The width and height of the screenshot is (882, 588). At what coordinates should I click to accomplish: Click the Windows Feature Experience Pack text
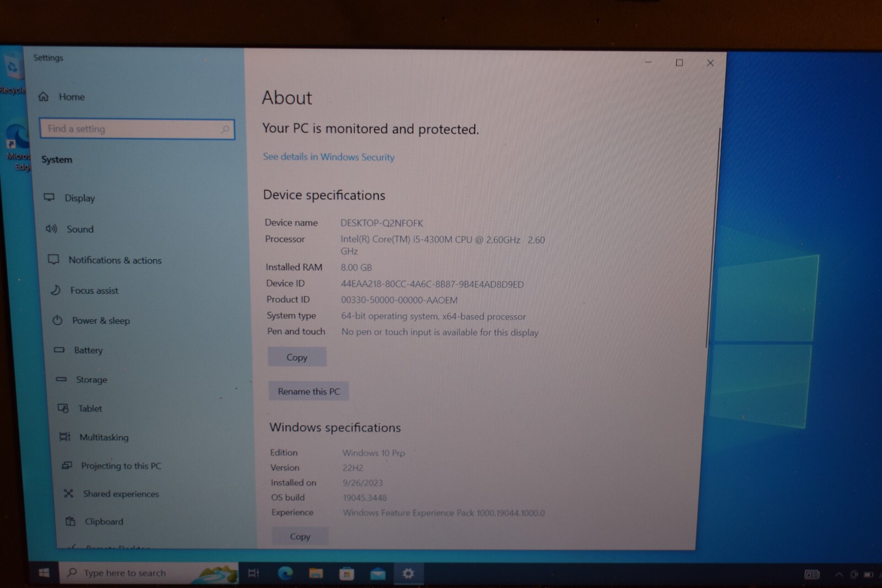click(444, 513)
